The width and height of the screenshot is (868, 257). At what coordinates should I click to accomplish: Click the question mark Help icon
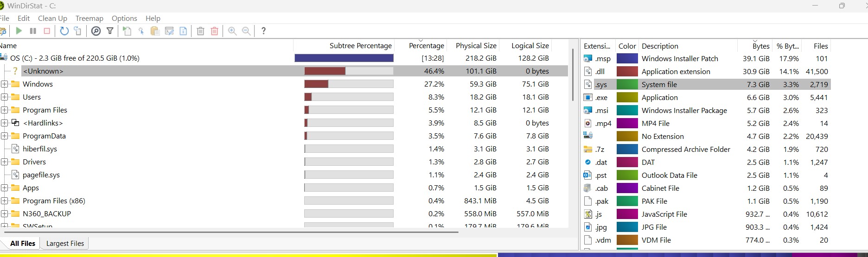263,31
